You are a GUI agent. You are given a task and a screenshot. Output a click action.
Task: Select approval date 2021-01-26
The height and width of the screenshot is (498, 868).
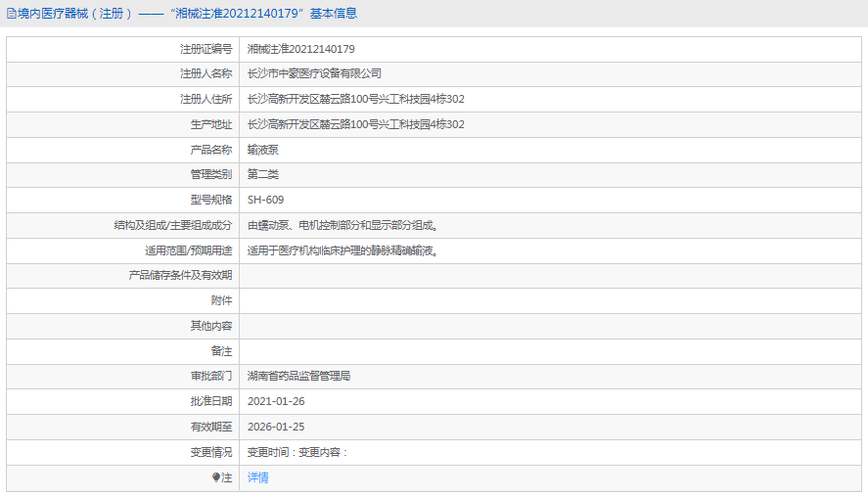(276, 401)
